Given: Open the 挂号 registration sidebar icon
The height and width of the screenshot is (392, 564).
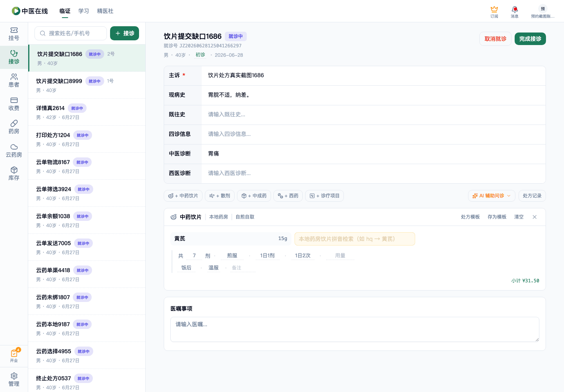Looking at the screenshot, I should (14, 34).
